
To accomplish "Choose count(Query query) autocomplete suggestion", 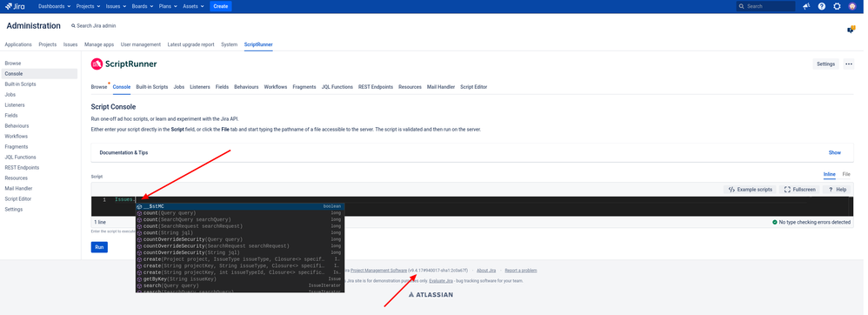I will click(x=240, y=212).
